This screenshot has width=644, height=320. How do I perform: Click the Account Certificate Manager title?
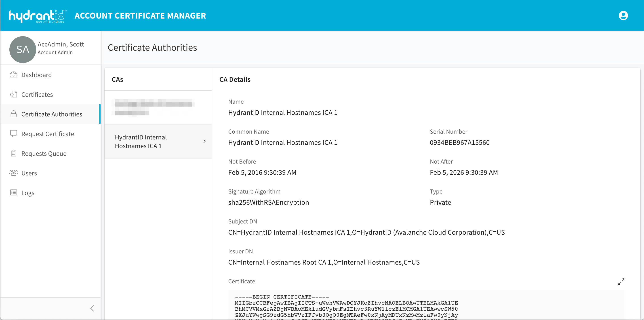[140, 15]
